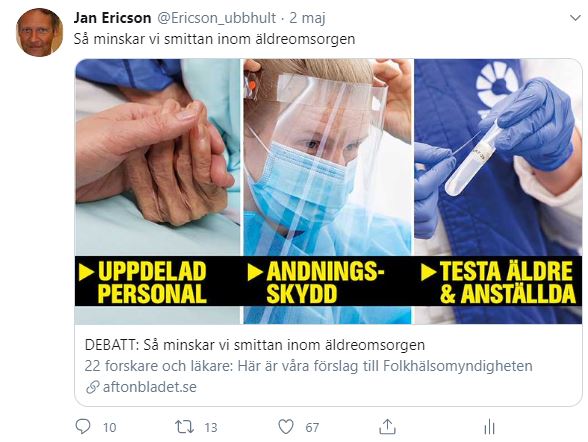Click the 10 replies count
The height and width of the screenshot is (442, 588).
click(110, 427)
